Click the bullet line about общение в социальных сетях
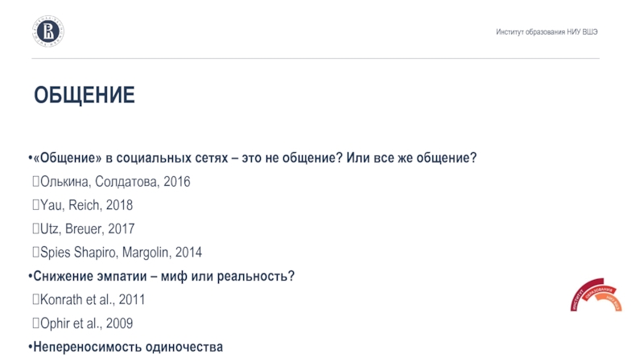 (x=254, y=158)
